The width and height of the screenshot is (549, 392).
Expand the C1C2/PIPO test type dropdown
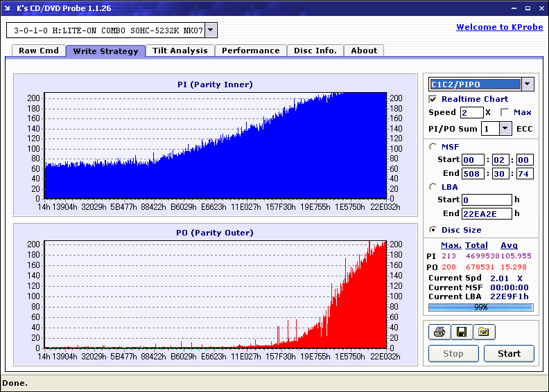[x=528, y=84]
